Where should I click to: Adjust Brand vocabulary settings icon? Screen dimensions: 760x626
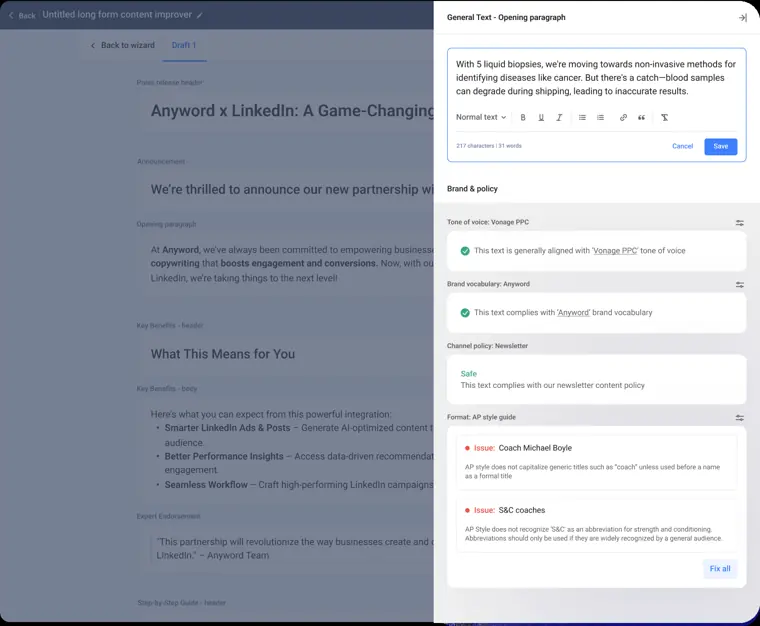click(740, 285)
